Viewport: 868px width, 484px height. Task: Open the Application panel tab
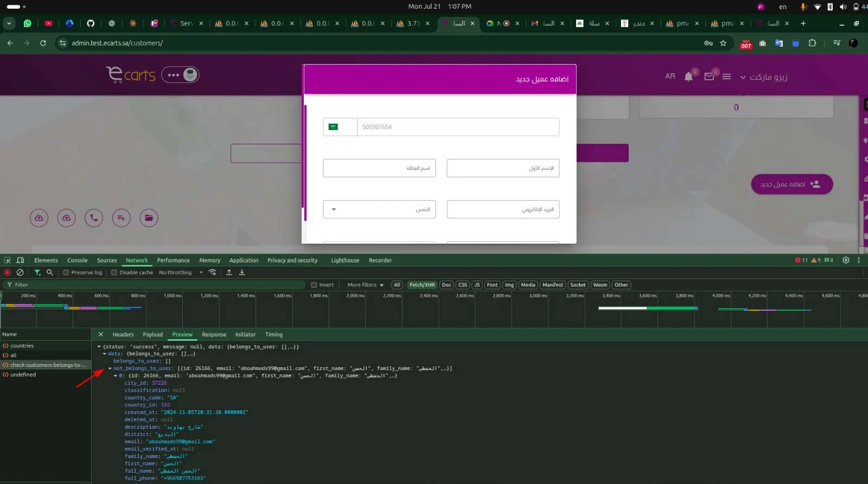(244, 260)
